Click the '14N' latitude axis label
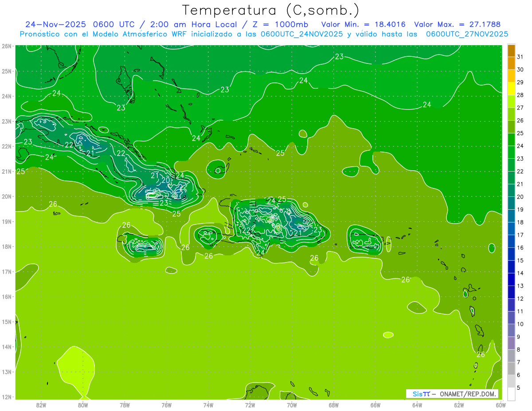Viewport: 532px width, 411px height. (7, 347)
